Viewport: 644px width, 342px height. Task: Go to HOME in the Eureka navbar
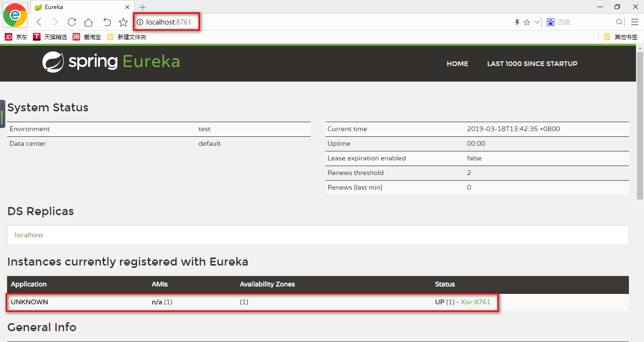click(457, 64)
